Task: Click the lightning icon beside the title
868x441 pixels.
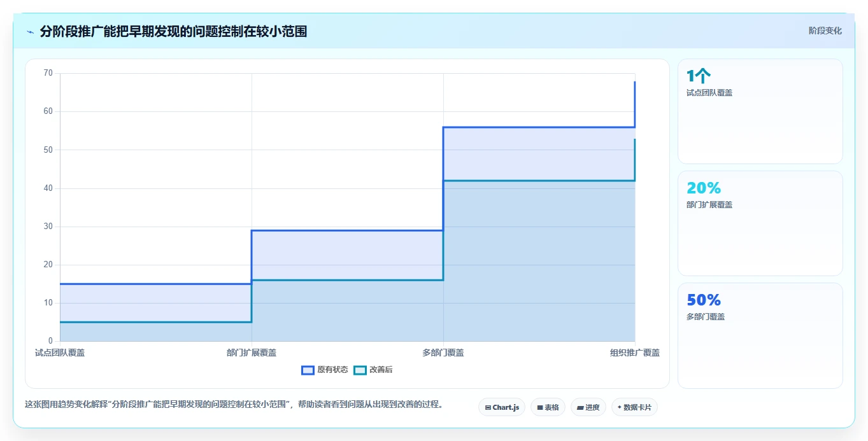Action: click(x=31, y=32)
